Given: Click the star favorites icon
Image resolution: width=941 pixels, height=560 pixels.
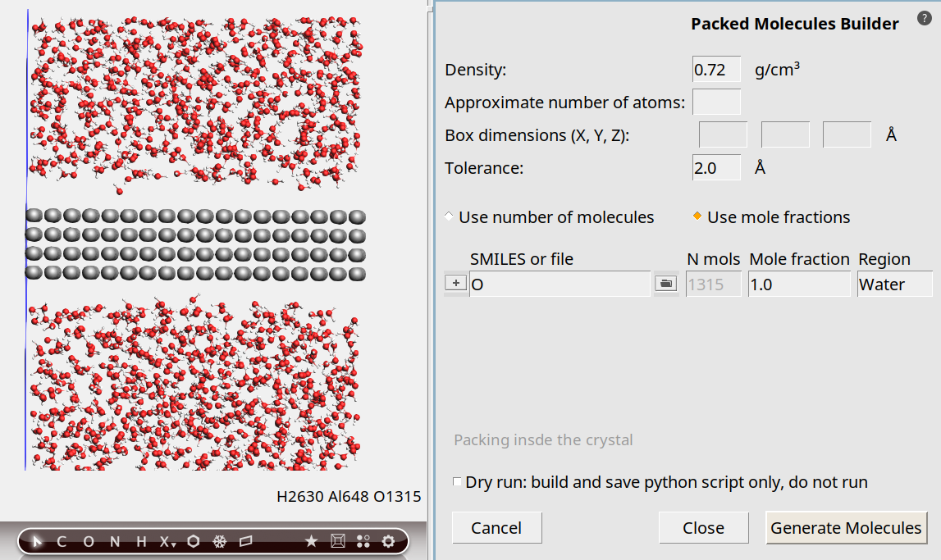Looking at the screenshot, I should [311, 541].
